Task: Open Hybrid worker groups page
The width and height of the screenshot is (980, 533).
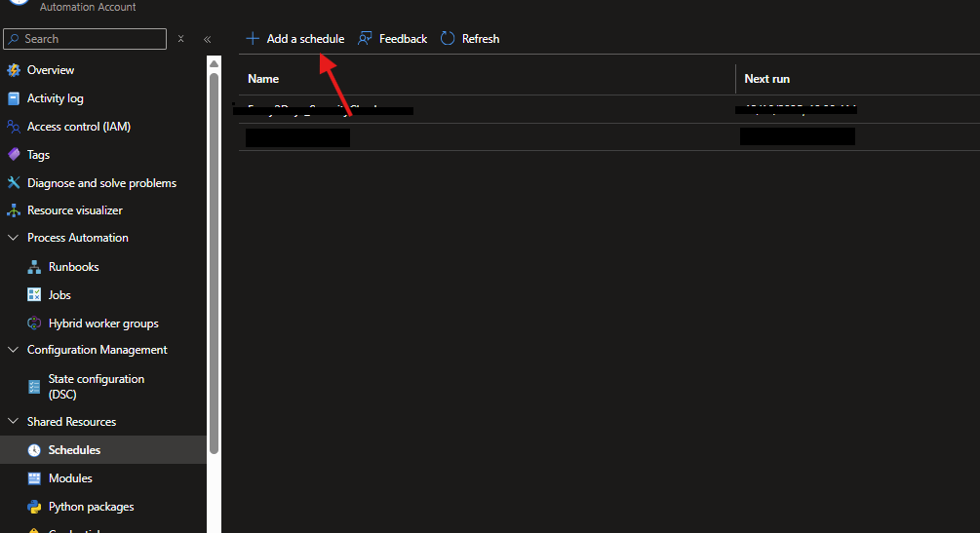Action: pyautogui.click(x=102, y=324)
